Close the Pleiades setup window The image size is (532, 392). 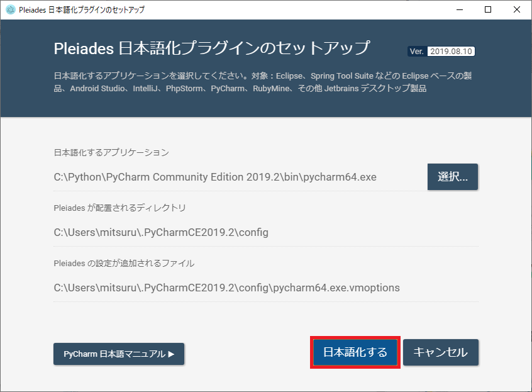tap(517, 9)
